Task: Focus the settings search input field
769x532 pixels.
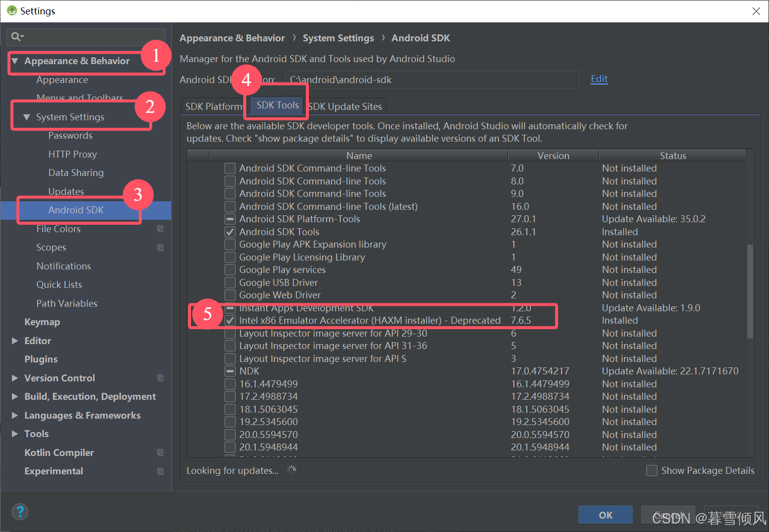Action: 86,36
